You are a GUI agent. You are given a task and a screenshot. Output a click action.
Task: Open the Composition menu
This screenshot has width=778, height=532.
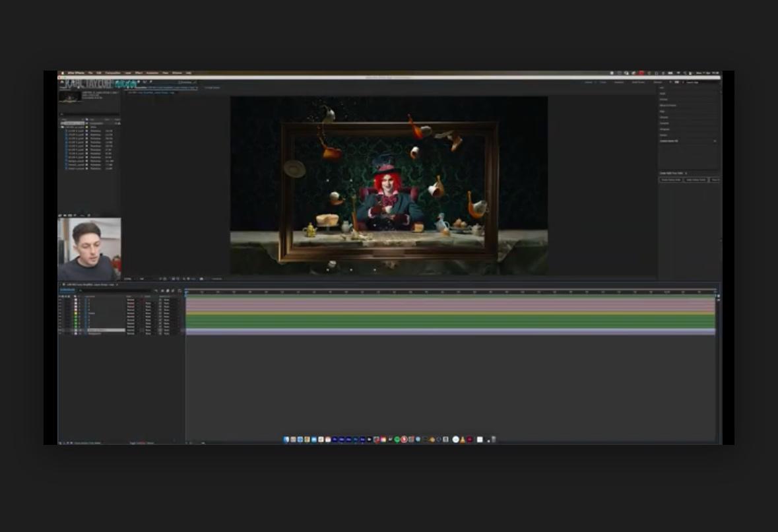point(112,73)
